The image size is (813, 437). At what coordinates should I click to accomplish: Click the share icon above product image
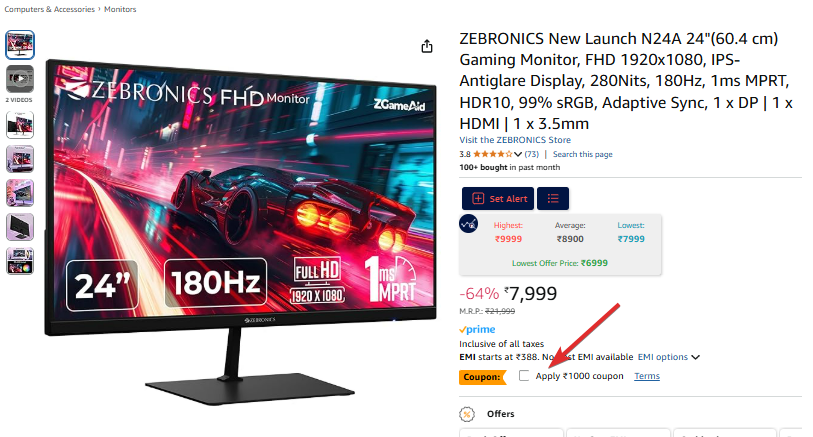tap(427, 46)
